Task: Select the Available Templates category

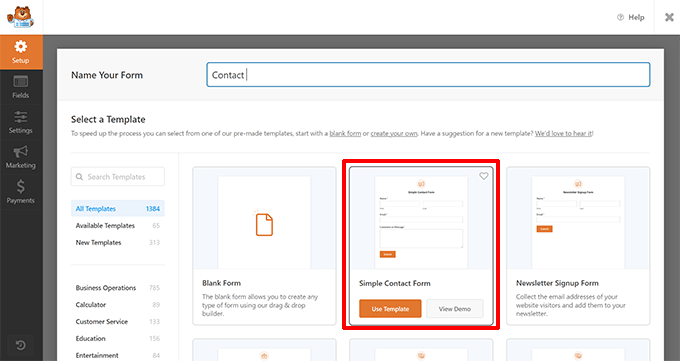Action: 118,226
